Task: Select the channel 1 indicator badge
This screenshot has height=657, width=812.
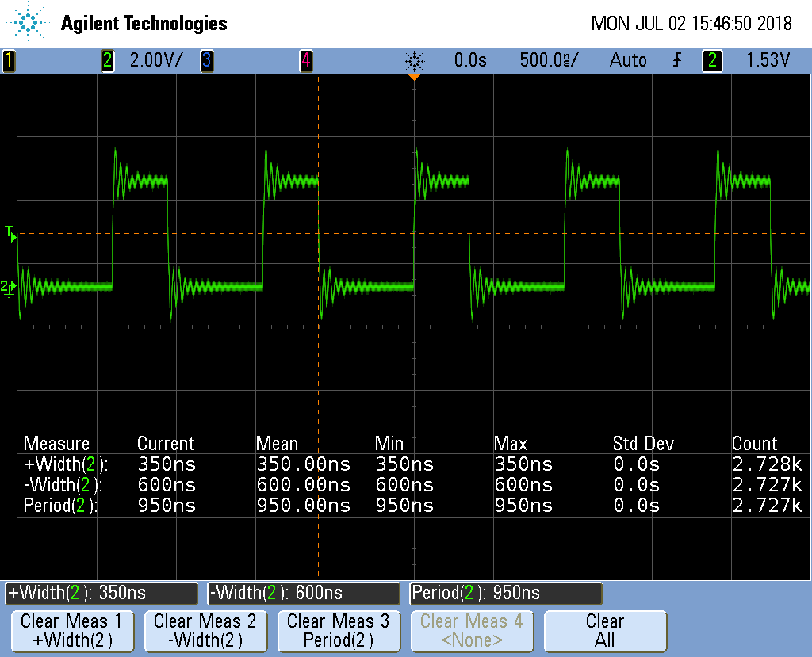Action: tap(9, 60)
